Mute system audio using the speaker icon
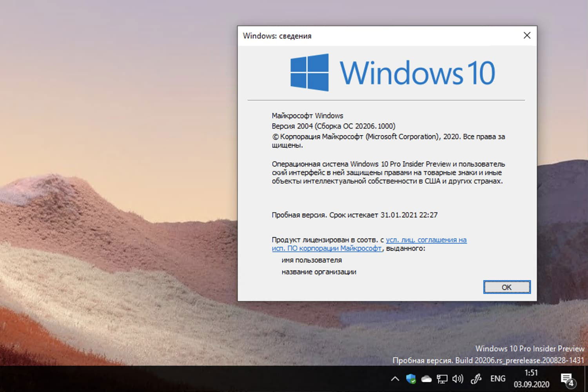 pyautogui.click(x=457, y=378)
